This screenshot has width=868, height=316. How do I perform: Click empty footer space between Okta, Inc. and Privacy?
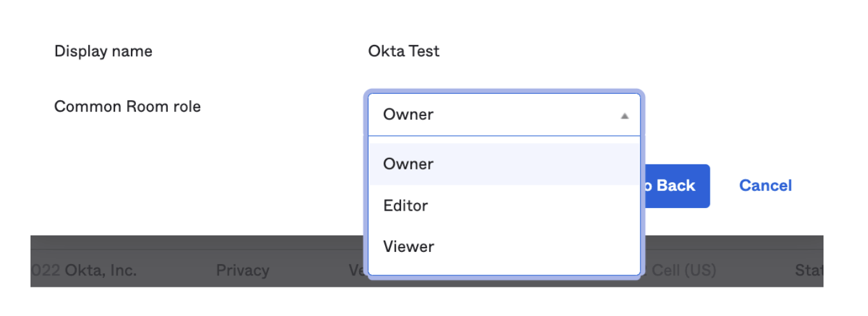pos(176,270)
